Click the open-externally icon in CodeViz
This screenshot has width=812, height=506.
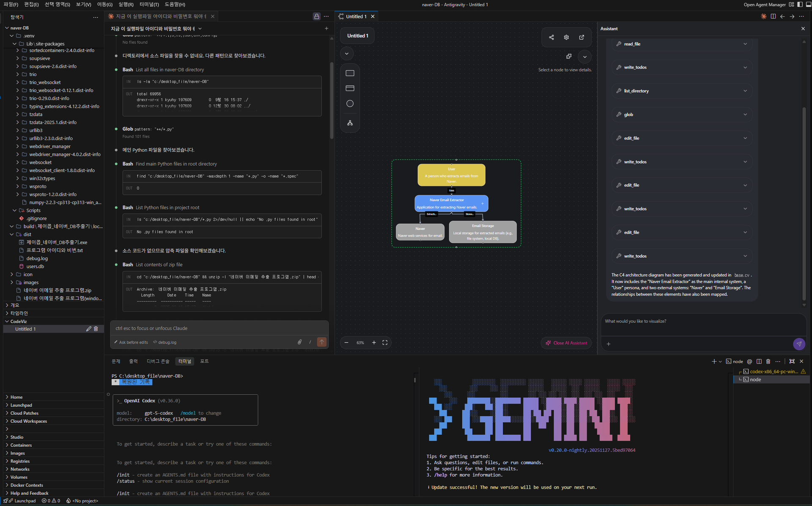582,37
